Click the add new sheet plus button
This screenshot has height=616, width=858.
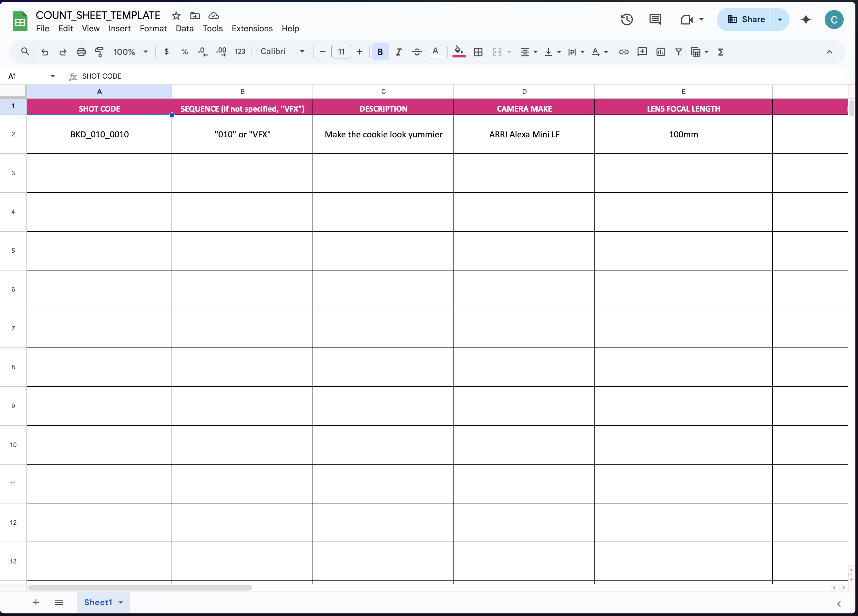click(36, 602)
